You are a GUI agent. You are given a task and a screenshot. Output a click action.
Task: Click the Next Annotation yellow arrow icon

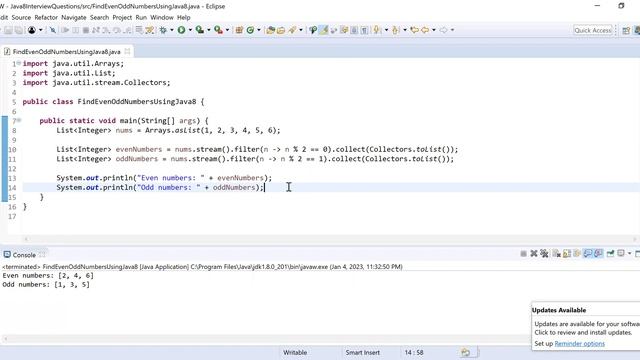click(x=376, y=30)
